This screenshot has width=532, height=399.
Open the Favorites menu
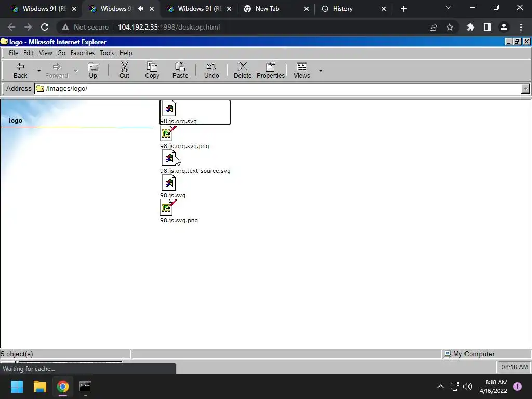pos(83,53)
